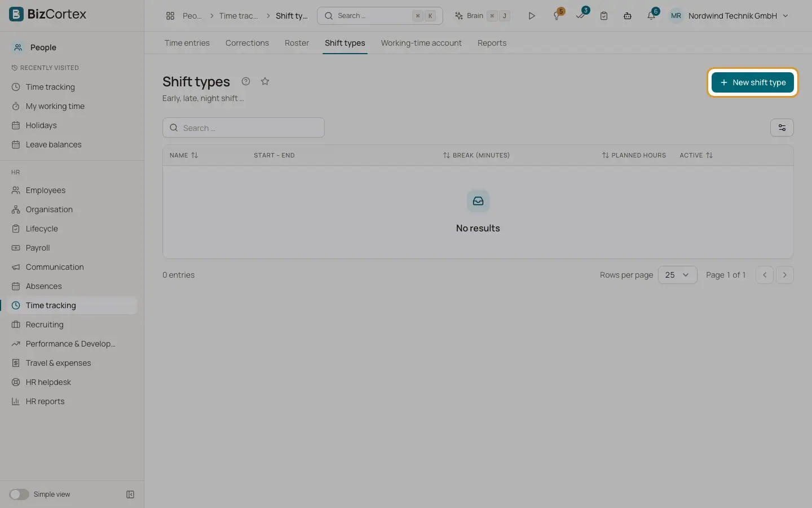Sort by Break (minutes) column

pyautogui.click(x=476, y=155)
